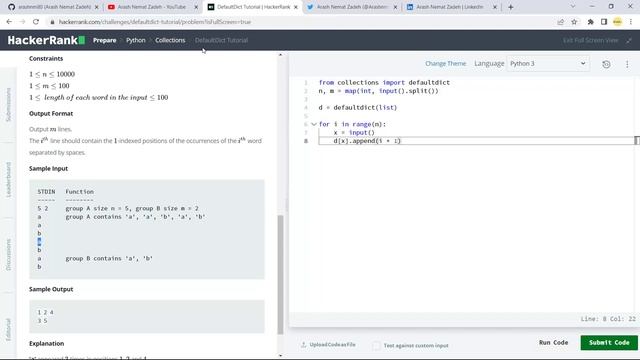Click 'group B contains' sample text

(109, 259)
